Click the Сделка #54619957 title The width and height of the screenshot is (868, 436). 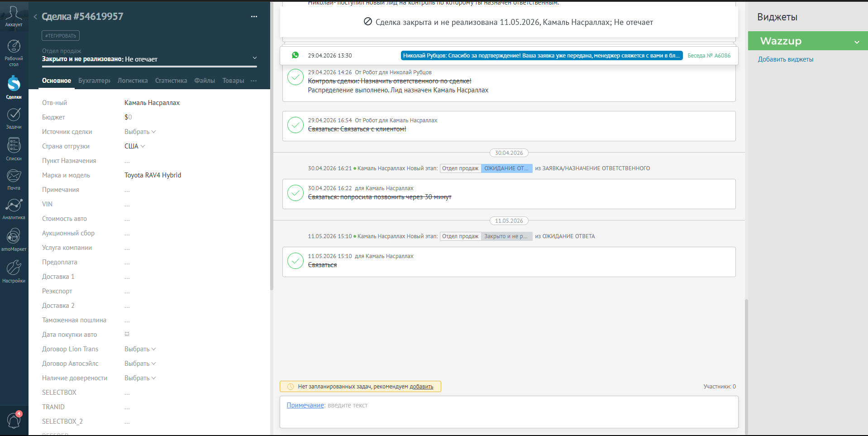coord(82,16)
